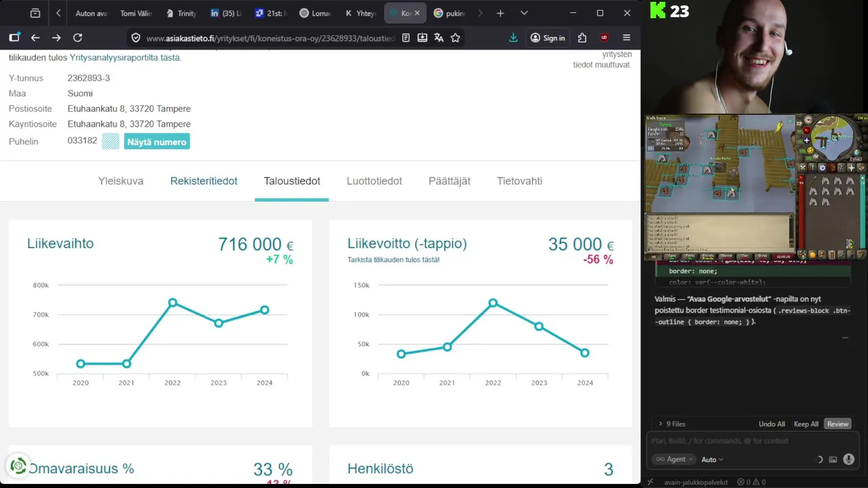Click the save page icon in address bar
This screenshot has height=488, width=868.
pyautogui.click(x=422, y=38)
